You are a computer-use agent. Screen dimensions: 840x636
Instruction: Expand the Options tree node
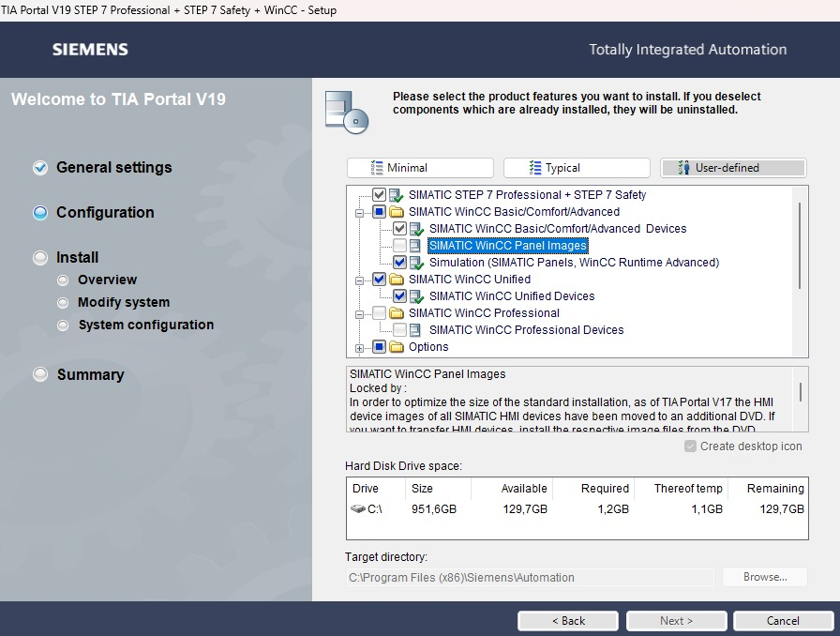tap(359, 347)
